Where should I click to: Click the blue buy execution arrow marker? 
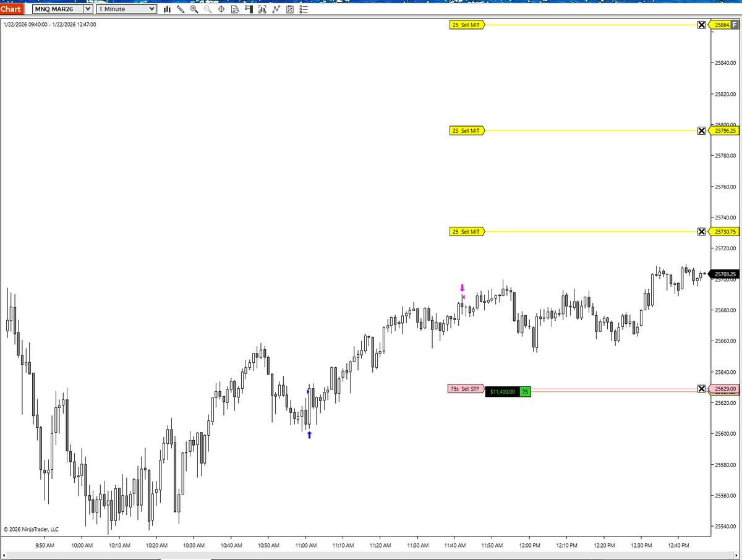309,435
